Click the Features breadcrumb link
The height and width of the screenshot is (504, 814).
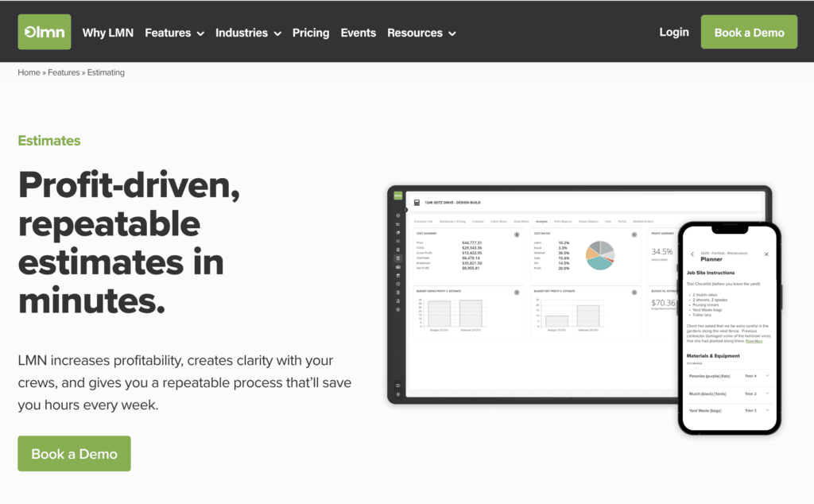point(64,72)
